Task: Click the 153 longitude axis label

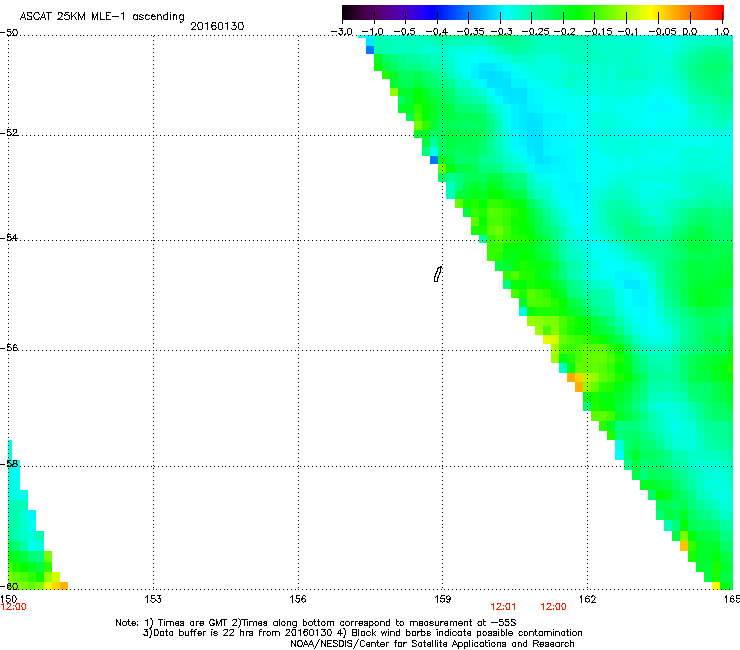Action: click(153, 599)
